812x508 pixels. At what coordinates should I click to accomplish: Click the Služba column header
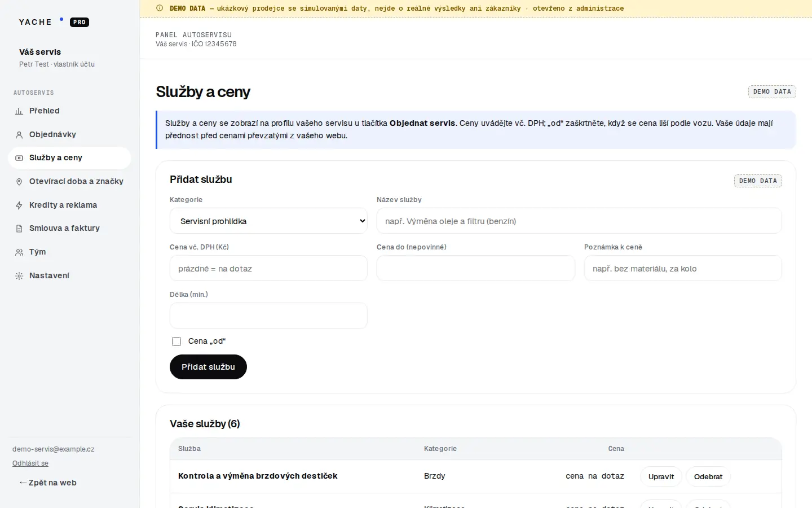coord(189,449)
